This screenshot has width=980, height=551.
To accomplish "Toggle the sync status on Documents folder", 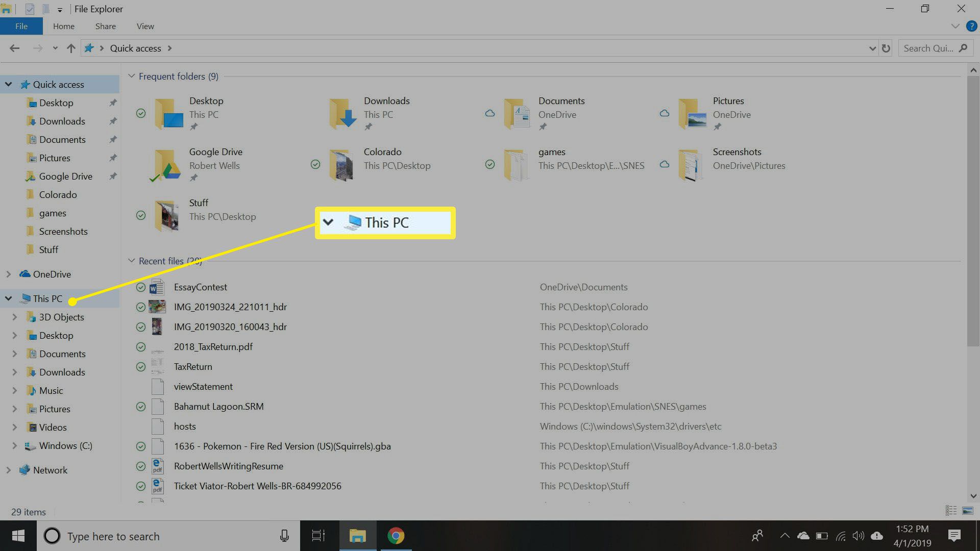I will coord(489,113).
